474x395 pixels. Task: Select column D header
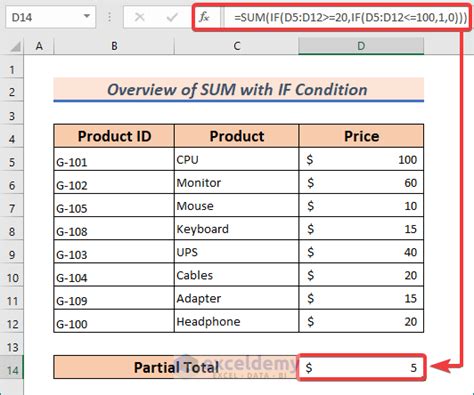pos(361,46)
